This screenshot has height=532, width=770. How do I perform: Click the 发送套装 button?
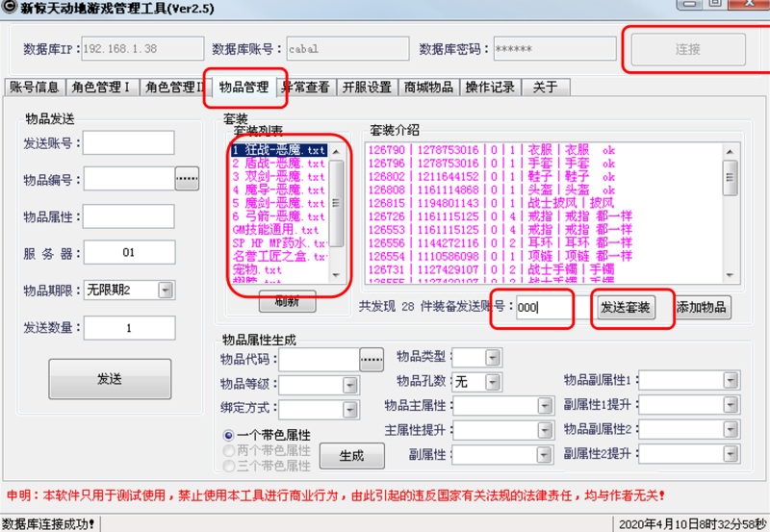click(x=626, y=308)
